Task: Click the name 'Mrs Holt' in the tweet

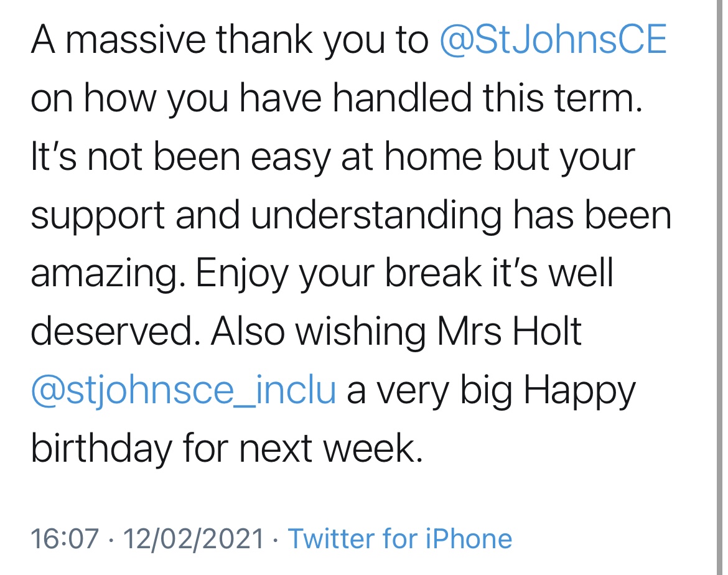Action: (510, 332)
